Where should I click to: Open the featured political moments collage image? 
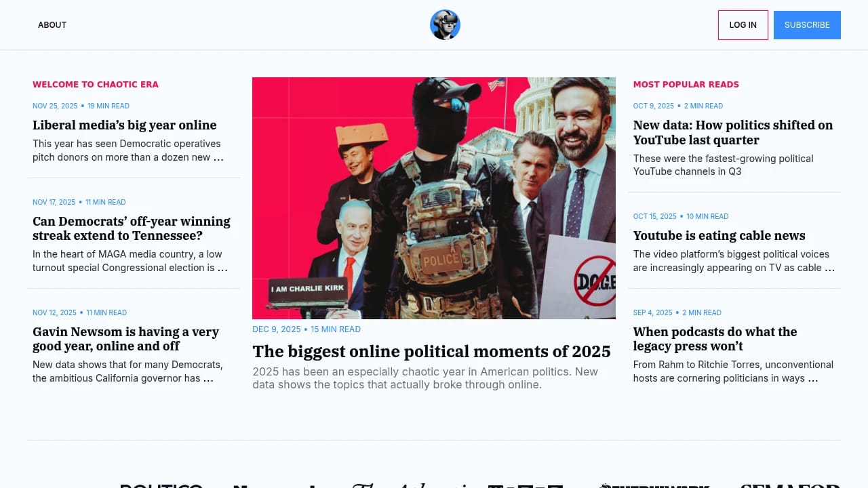pos(434,198)
